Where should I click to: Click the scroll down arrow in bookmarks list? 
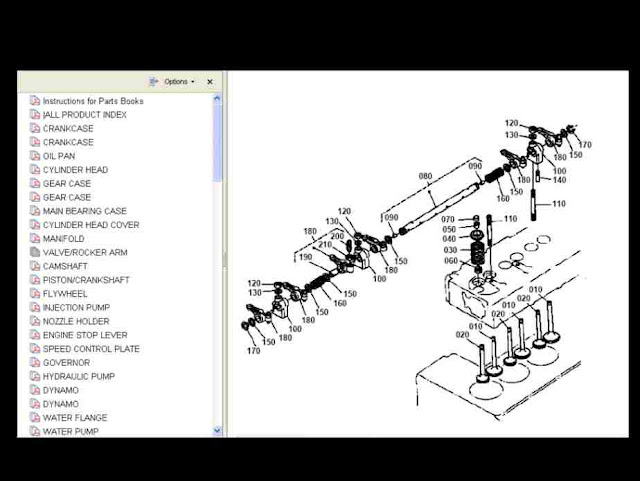[218, 430]
